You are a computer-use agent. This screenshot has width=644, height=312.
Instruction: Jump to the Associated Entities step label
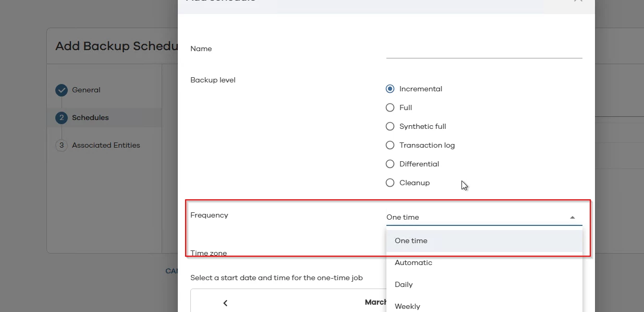pos(106,146)
